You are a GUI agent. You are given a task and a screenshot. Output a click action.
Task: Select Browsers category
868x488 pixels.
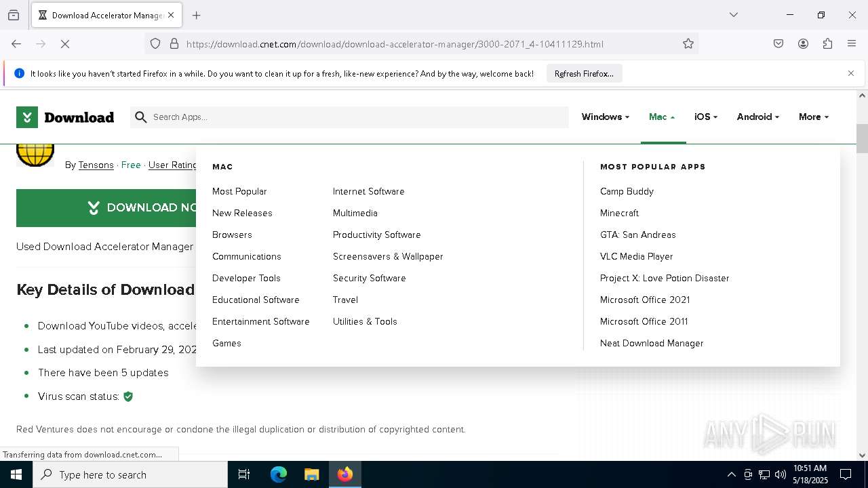click(x=232, y=235)
